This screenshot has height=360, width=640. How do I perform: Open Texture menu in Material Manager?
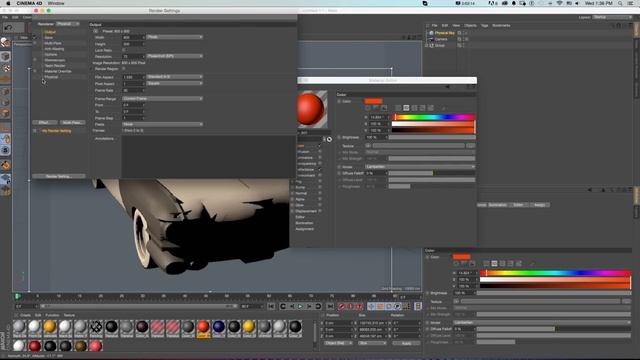point(69,316)
